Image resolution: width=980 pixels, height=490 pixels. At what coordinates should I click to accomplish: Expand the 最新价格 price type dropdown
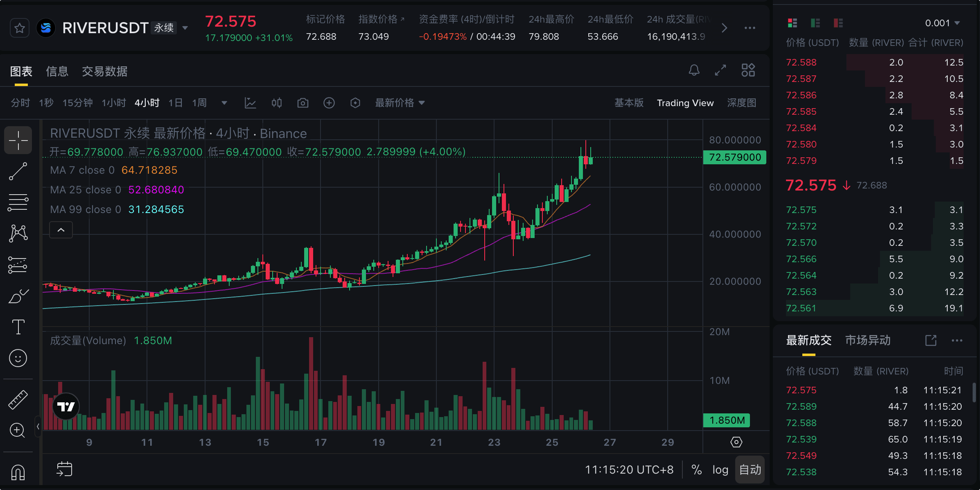pyautogui.click(x=400, y=103)
